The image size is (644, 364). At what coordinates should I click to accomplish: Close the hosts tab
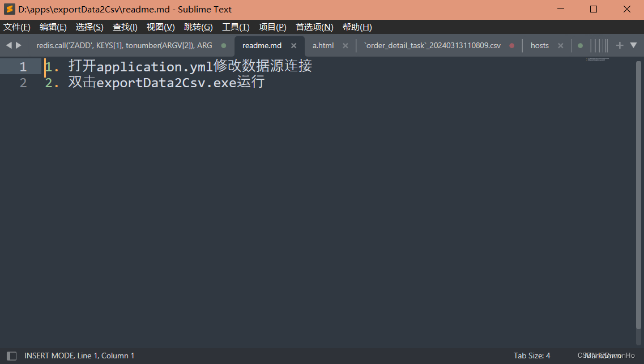click(561, 45)
